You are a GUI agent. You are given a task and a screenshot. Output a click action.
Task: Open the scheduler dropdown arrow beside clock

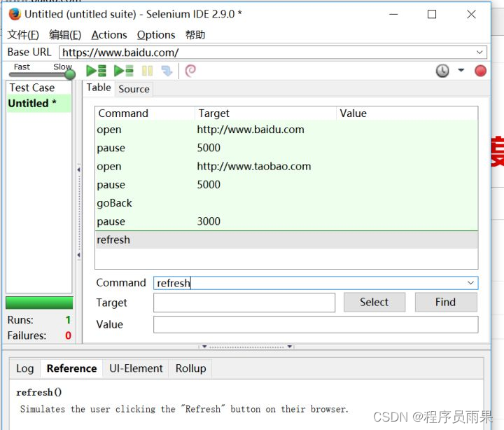(x=461, y=70)
